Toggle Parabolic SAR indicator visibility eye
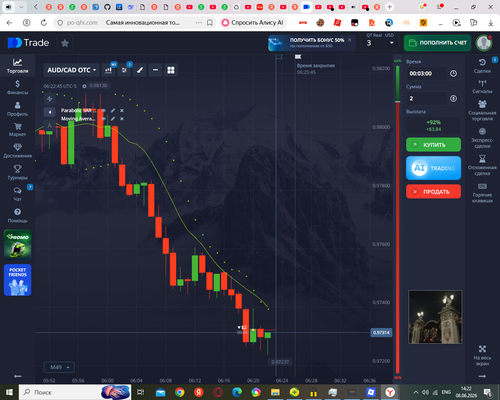500x400 pixels. (x=104, y=110)
